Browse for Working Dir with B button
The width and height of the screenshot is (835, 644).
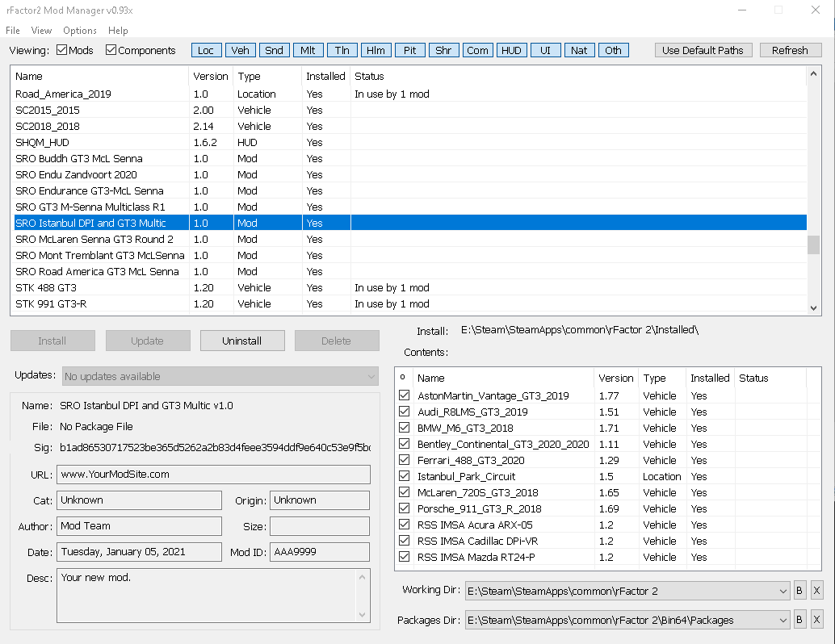click(799, 590)
